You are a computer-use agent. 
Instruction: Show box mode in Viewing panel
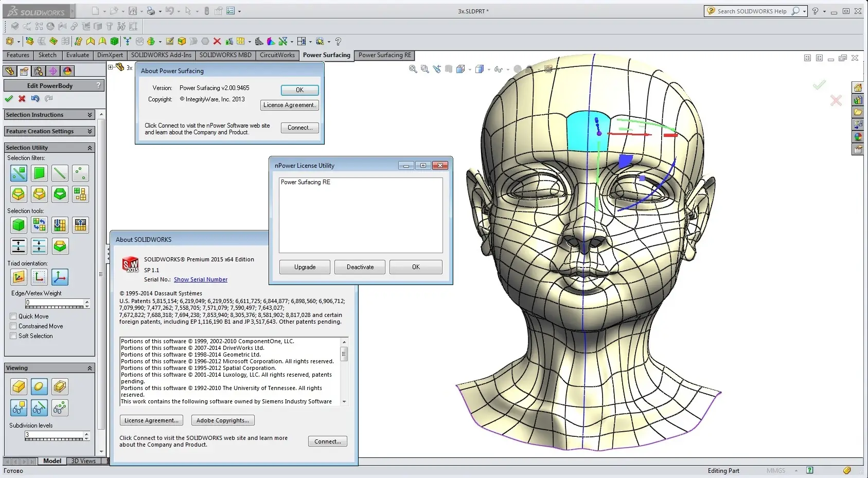(19, 386)
